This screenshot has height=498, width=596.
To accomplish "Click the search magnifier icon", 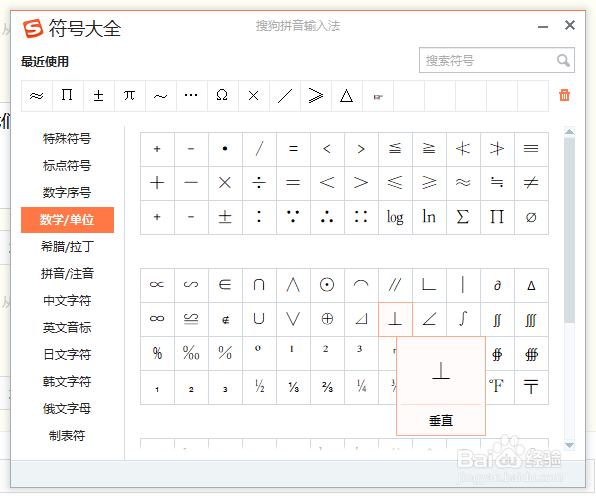I will tap(563, 60).
